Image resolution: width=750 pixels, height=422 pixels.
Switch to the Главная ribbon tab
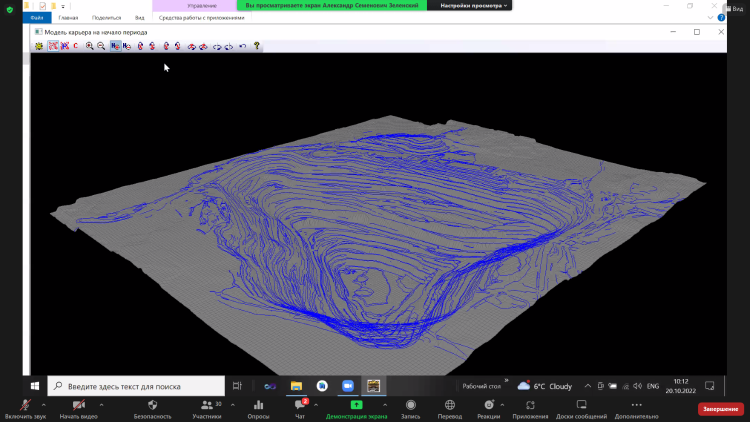coord(68,18)
